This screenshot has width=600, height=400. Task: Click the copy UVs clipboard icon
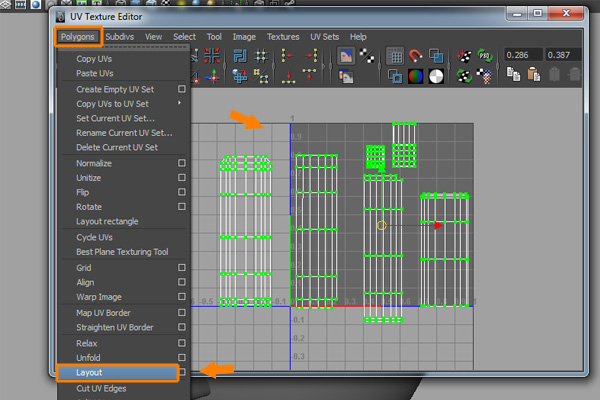[x=513, y=76]
